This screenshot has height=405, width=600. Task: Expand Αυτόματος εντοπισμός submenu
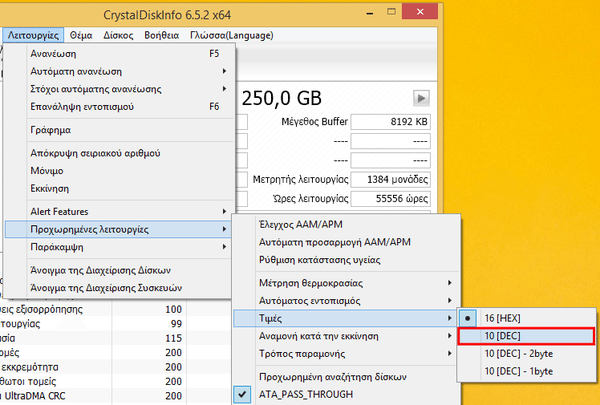[x=346, y=300]
